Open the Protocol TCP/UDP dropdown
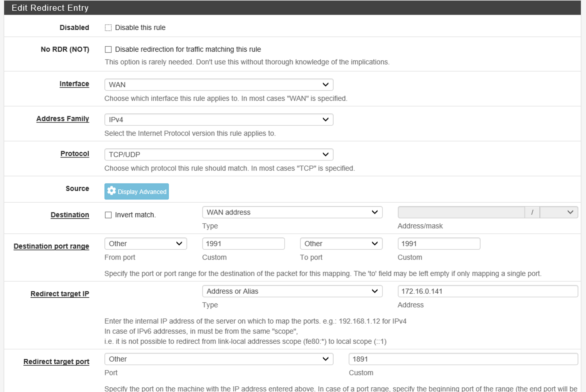Screen dimensions: 586x392 tap(218, 154)
